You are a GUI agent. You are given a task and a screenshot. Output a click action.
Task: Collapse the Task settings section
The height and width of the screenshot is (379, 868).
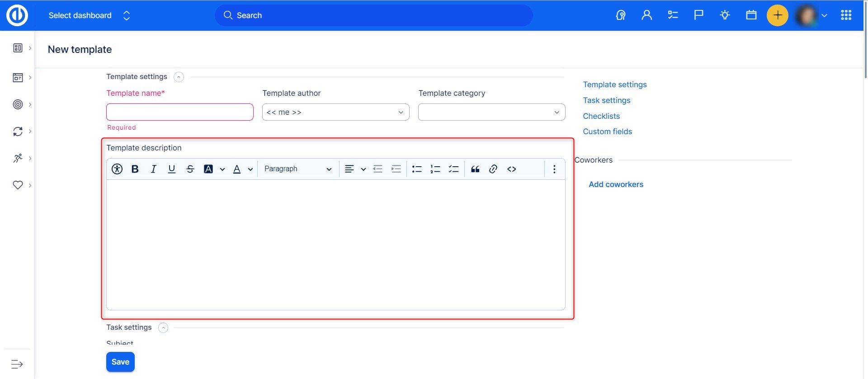tap(163, 328)
